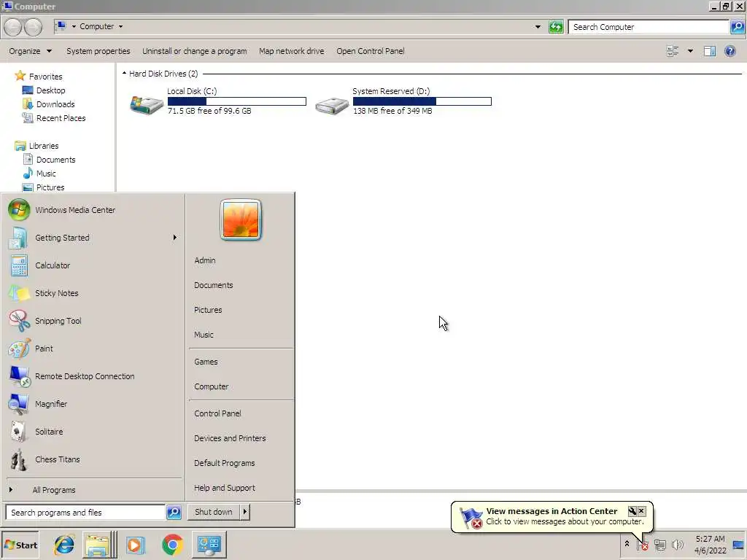
Task: Click the Search Computer field
Action: point(649,27)
